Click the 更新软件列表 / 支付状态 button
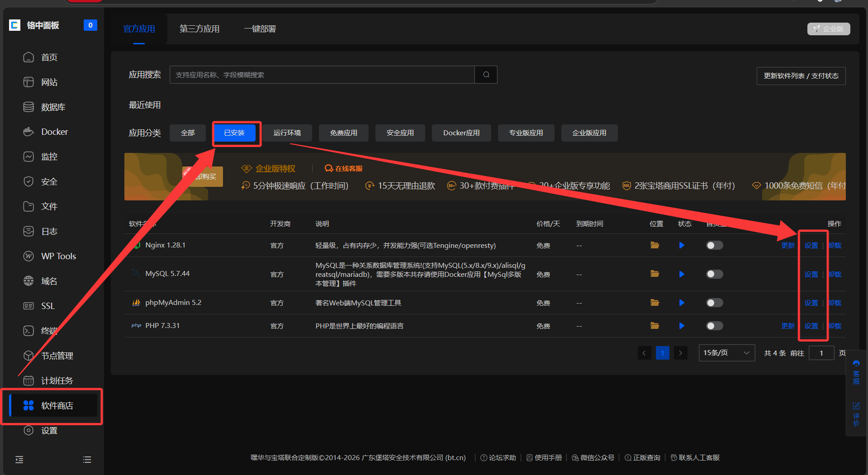868x475 pixels. pyautogui.click(x=801, y=76)
